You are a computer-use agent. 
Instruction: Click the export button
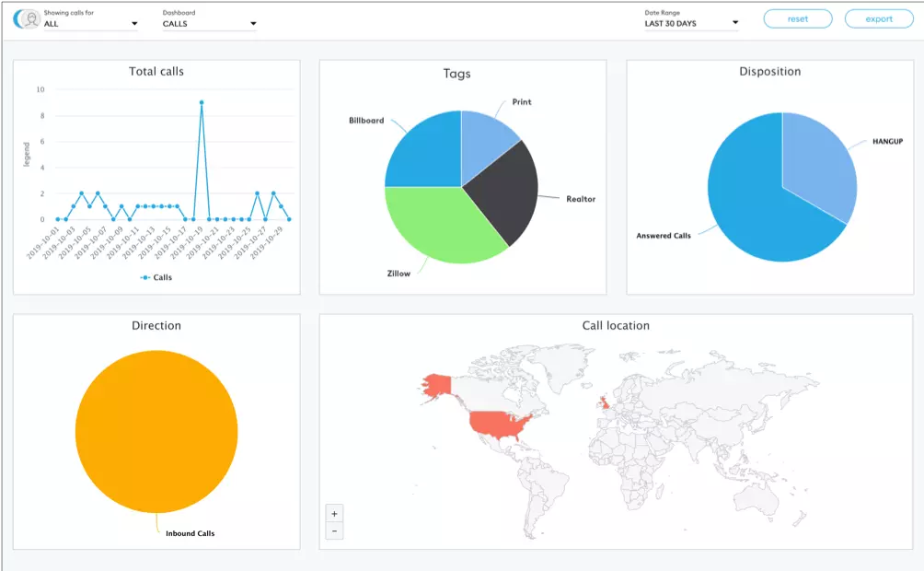coord(878,19)
